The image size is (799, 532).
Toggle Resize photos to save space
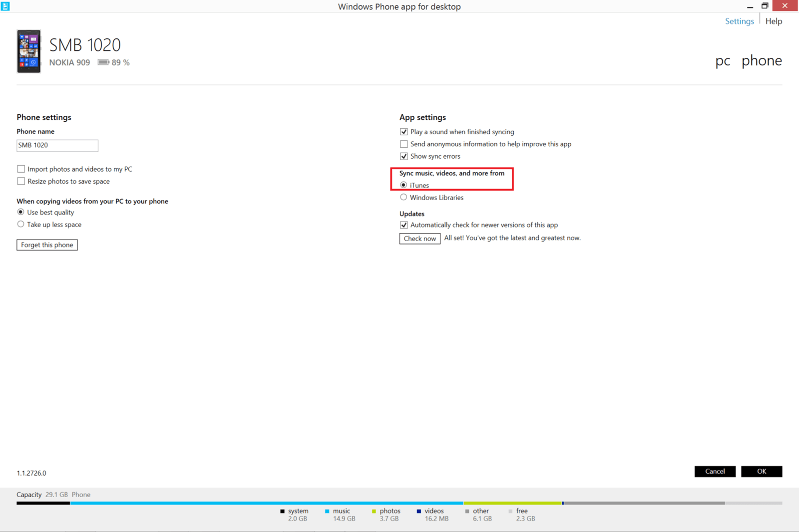pos(21,181)
